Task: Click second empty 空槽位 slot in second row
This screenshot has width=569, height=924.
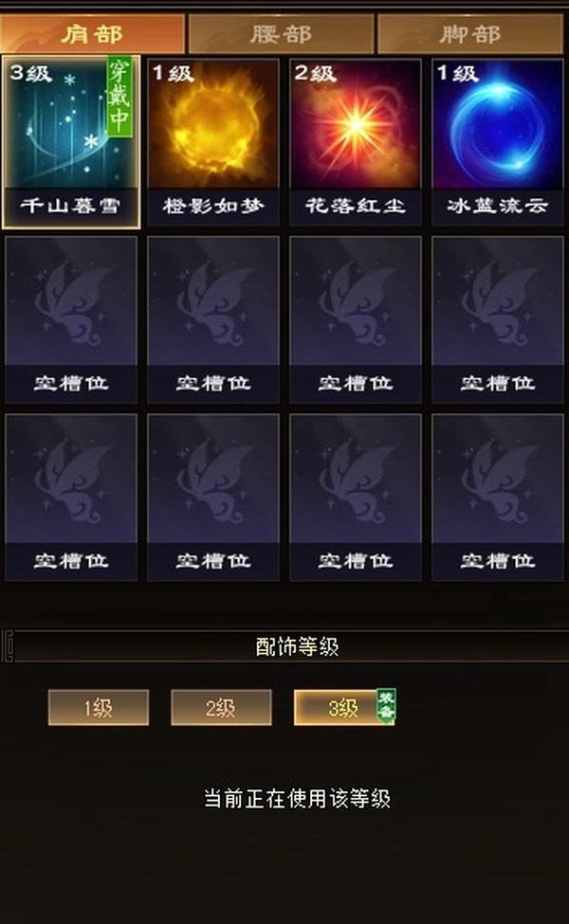Action: 212,320
